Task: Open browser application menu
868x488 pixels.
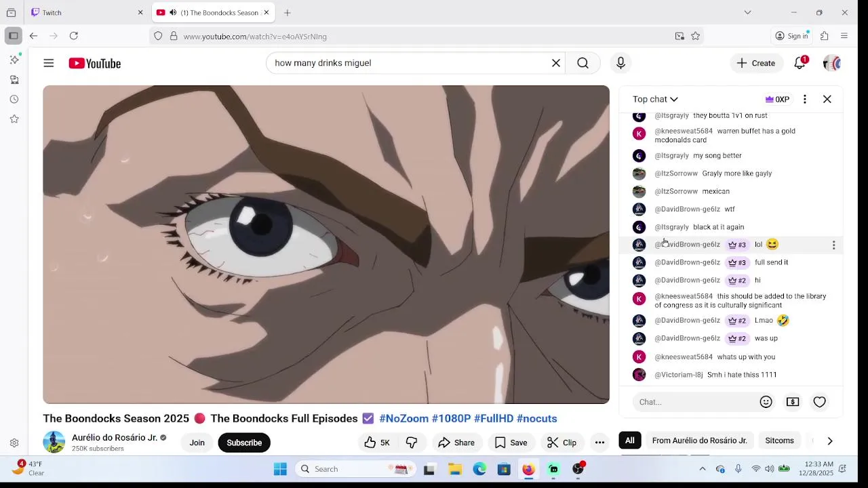Action: click(844, 36)
